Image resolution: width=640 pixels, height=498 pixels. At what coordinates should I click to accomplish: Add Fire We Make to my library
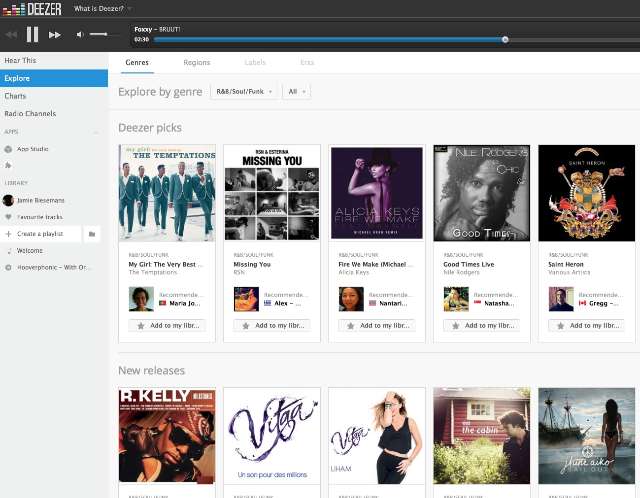(x=377, y=325)
